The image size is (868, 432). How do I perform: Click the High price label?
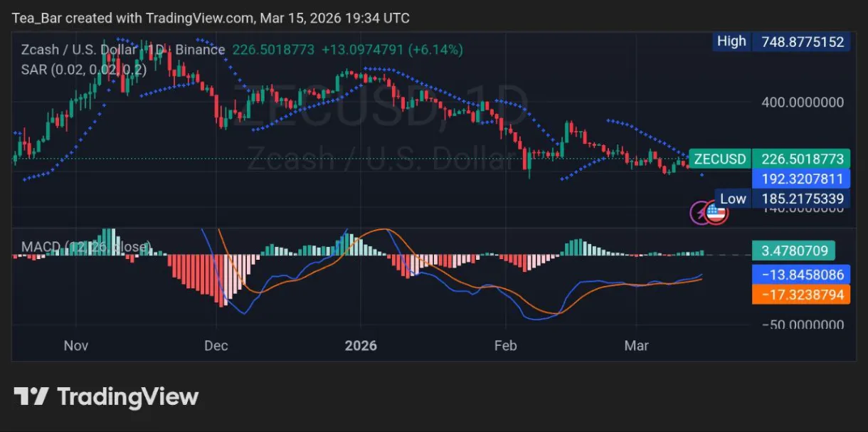[x=731, y=41]
